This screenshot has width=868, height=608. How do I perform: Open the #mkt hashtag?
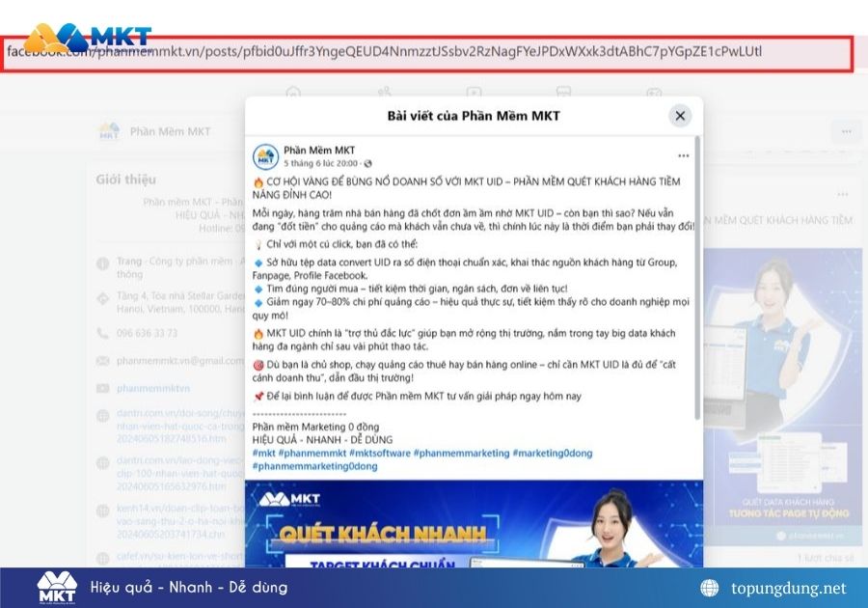(x=263, y=453)
